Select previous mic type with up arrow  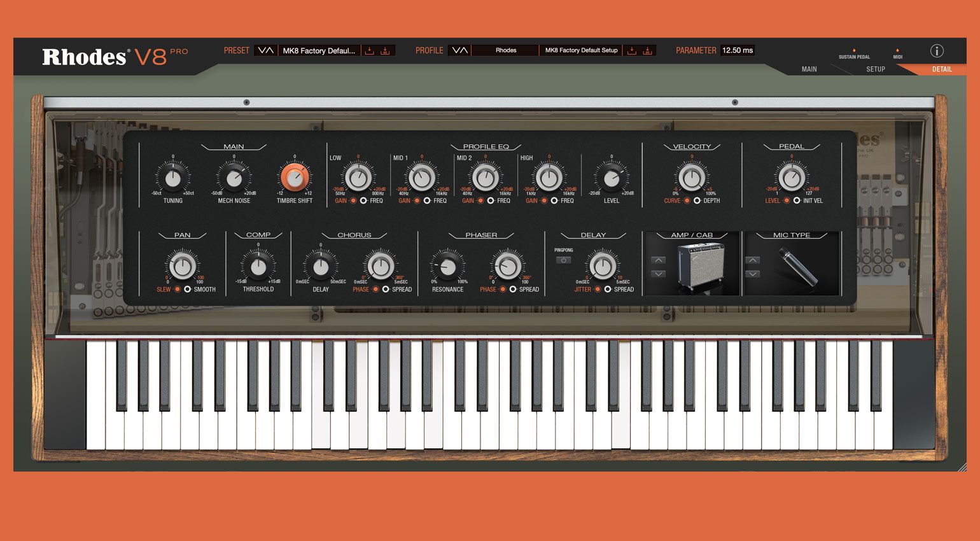753,260
